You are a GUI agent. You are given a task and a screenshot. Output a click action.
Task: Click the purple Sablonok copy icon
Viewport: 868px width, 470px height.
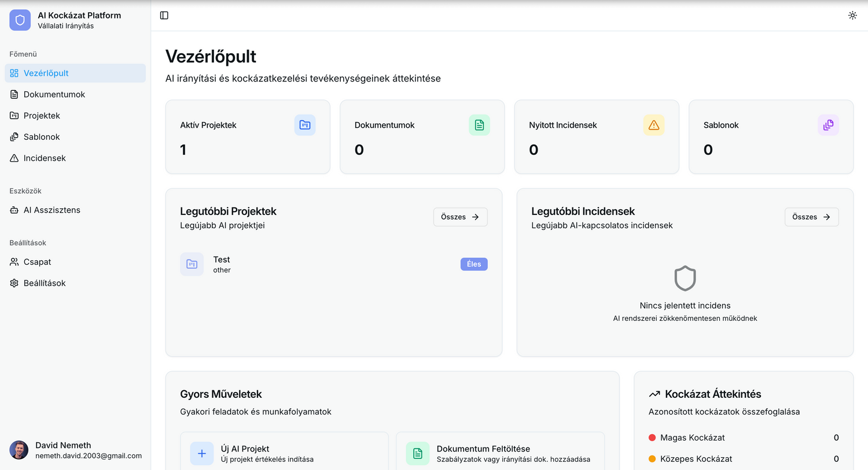828,125
